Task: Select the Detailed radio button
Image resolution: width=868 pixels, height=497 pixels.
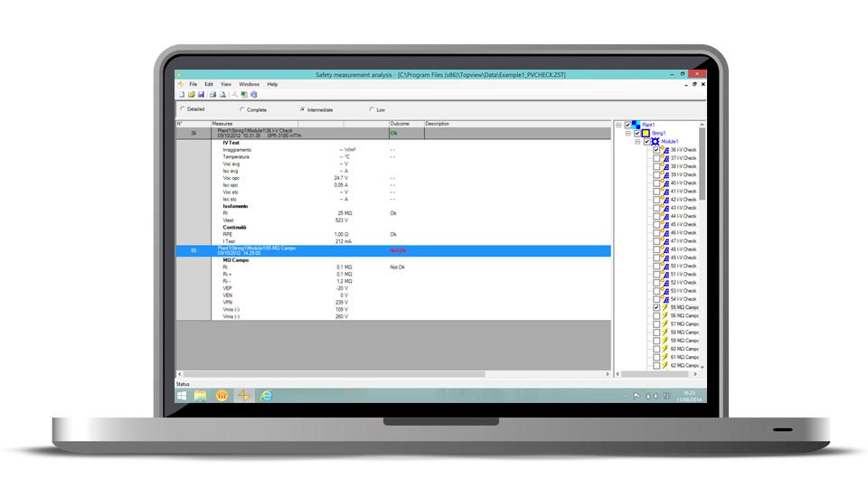Action: pyautogui.click(x=181, y=109)
